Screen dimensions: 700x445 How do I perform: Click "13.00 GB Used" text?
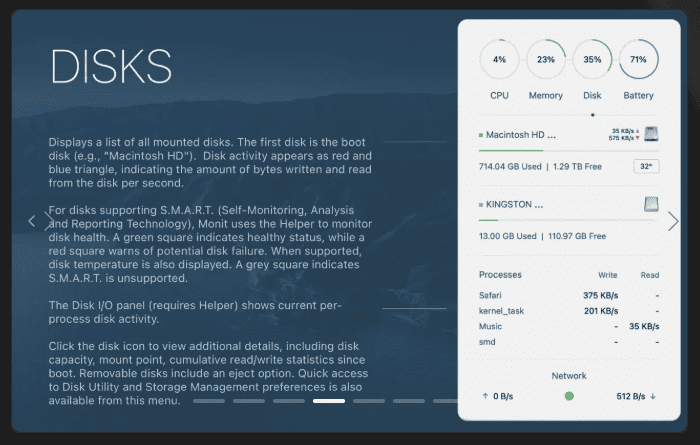coord(508,236)
